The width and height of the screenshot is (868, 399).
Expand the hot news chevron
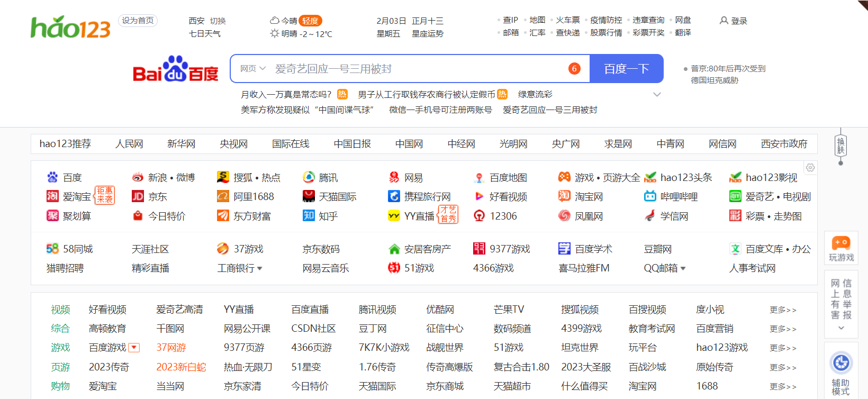pyautogui.click(x=657, y=95)
